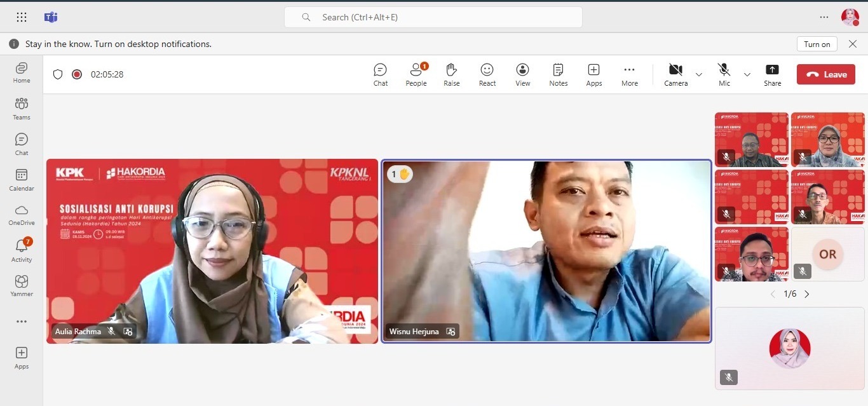Click the Share screen icon
Image resolution: width=868 pixels, height=406 pixels.
(772, 74)
